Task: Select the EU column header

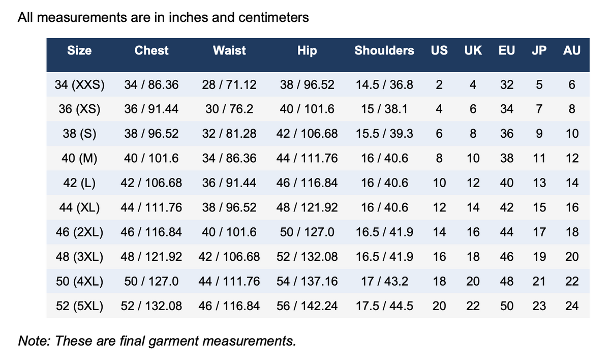Action: tap(507, 50)
